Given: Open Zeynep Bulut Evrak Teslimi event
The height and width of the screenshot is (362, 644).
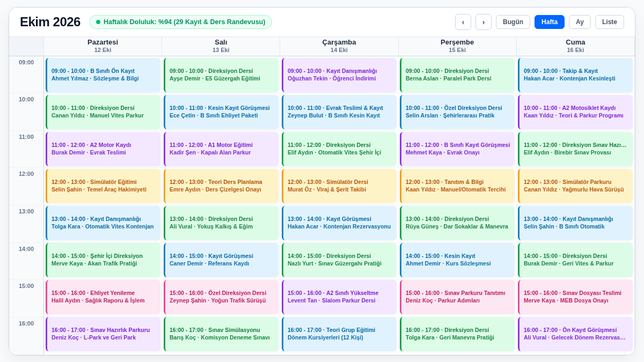Looking at the screenshot, I should (339, 112).
